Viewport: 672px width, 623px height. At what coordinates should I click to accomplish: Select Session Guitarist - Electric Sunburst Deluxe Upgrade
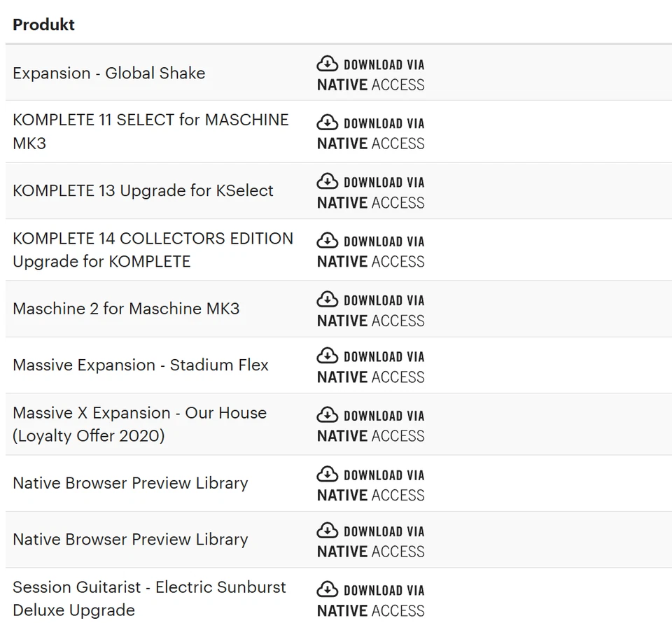click(149, 598)
